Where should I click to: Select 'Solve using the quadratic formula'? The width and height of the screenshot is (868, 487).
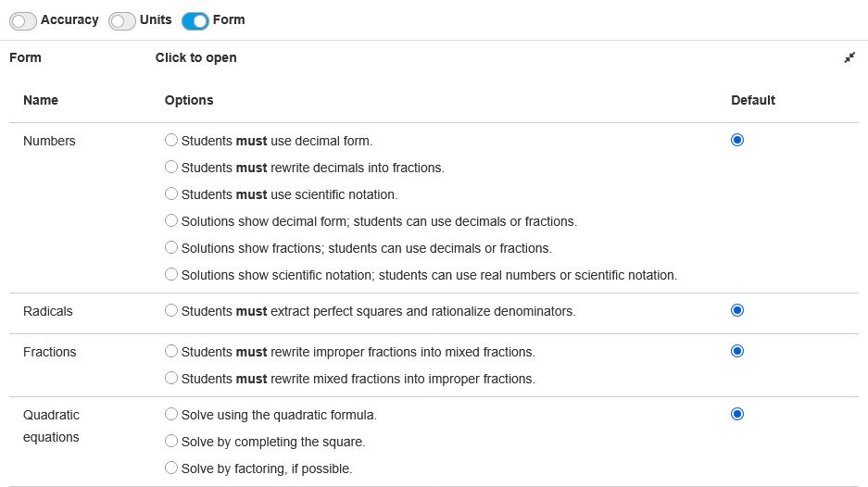pyautogui.click(x=170, y=415)
